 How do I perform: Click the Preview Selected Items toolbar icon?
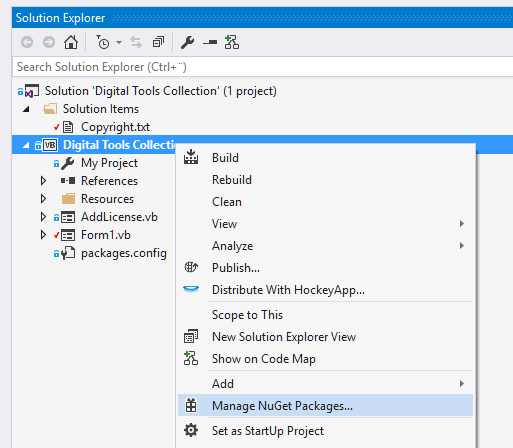pyautogui.click(x=210, y=42)
